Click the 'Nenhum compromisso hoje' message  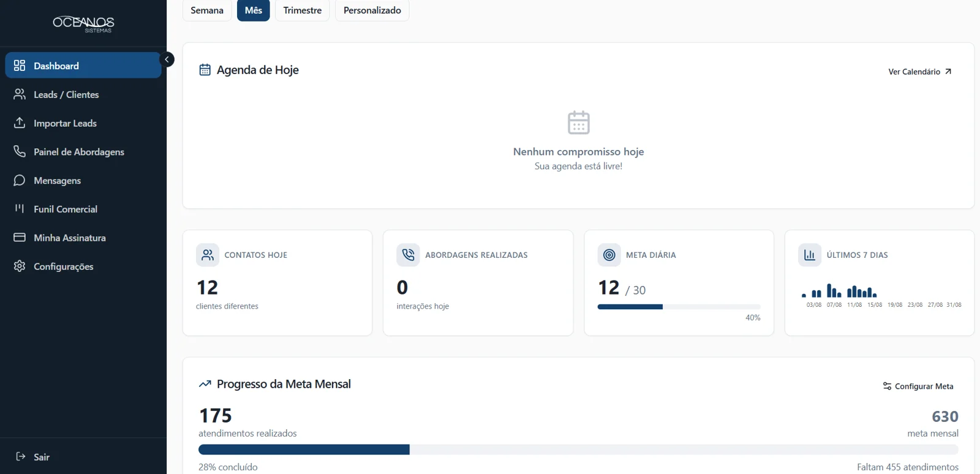point(579,151)
